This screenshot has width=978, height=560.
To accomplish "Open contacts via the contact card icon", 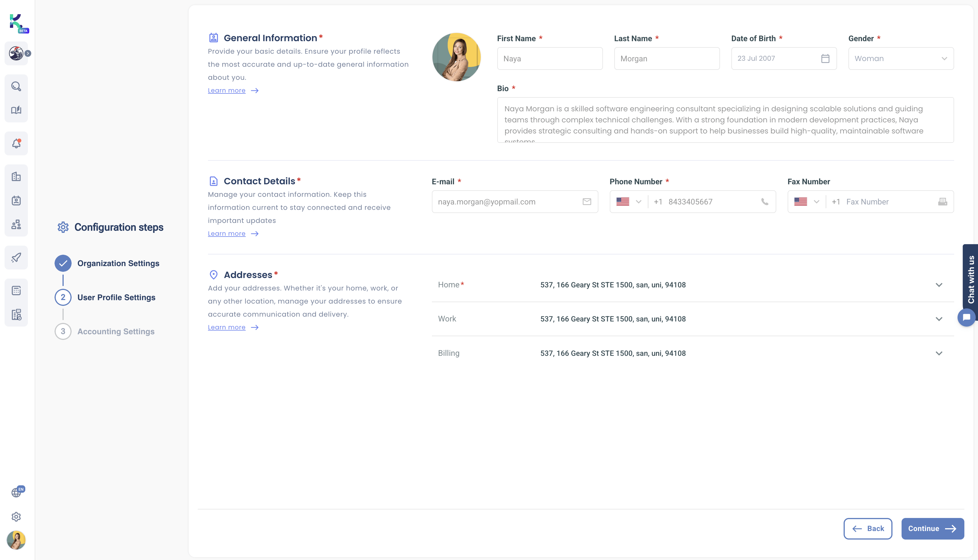I will click(16, 200).
